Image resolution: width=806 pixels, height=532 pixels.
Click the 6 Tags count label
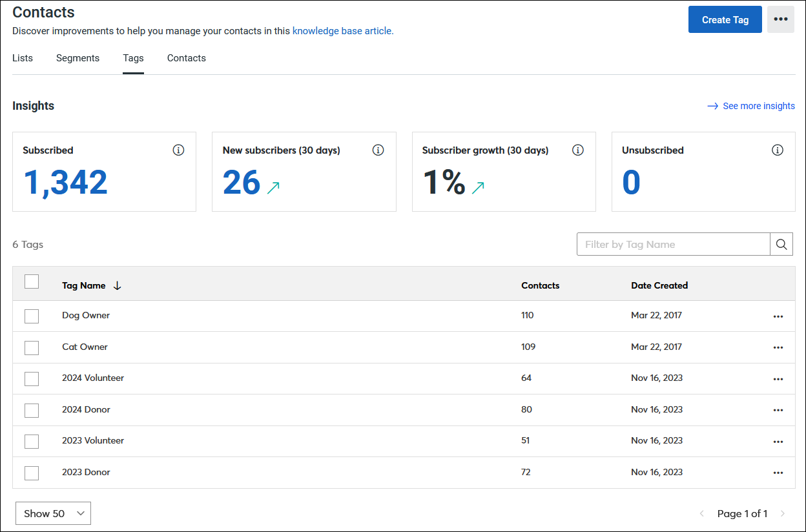point(28,245)
